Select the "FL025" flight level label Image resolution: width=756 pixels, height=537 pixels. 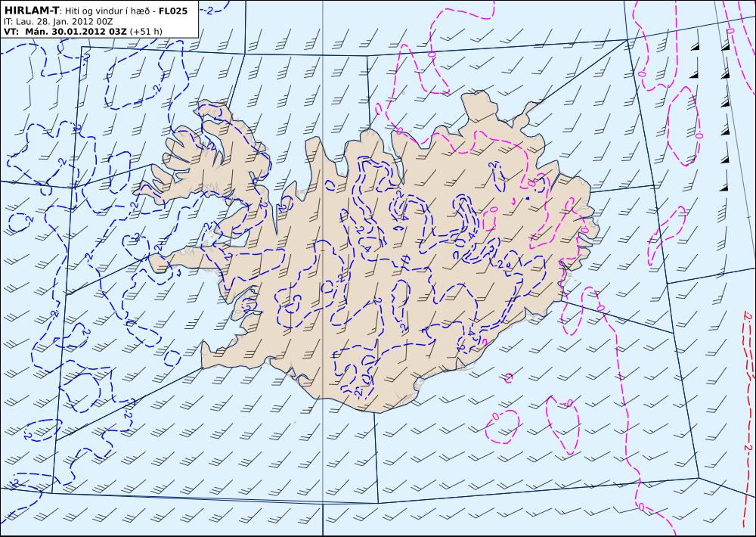[x=173, y=11]
